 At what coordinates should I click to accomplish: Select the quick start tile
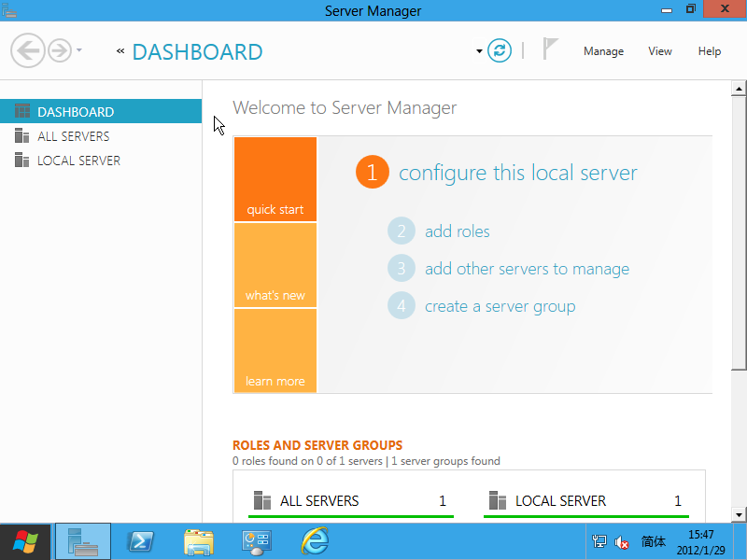click(x=275, y=179)
